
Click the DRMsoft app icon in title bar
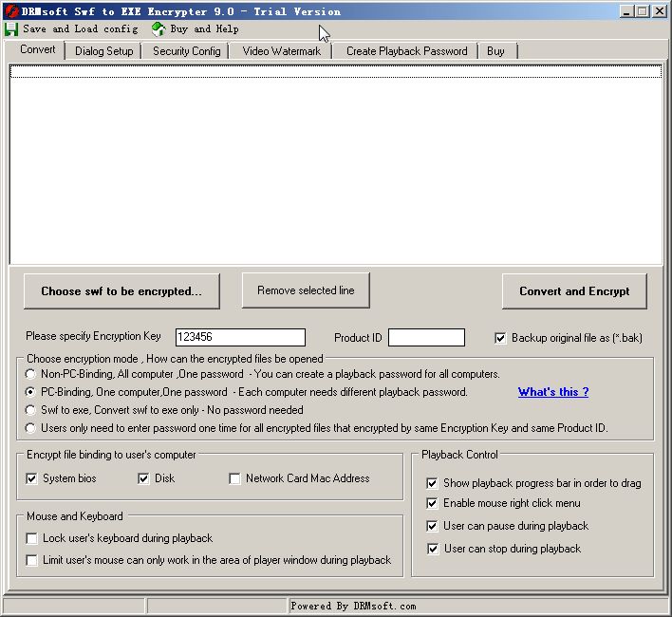tap(11, 11)
